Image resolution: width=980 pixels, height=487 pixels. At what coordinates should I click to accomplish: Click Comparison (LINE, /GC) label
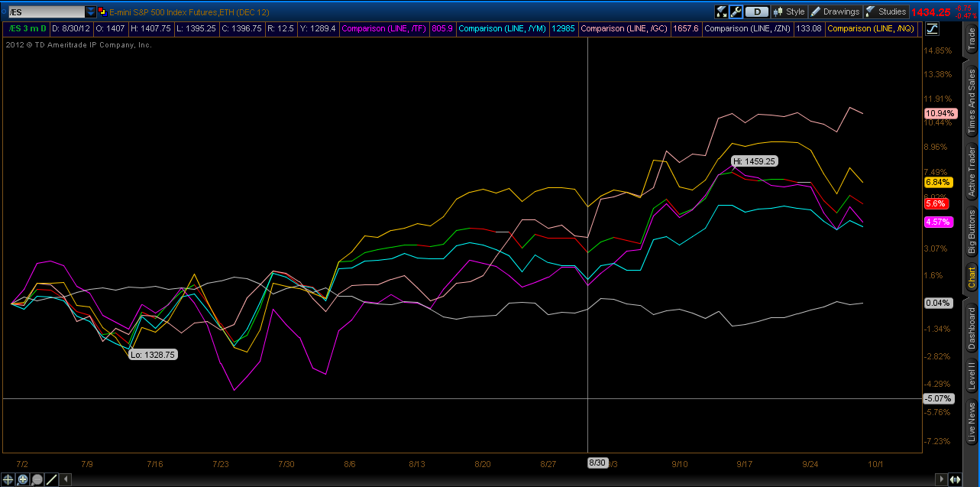[x=625, y=28]
